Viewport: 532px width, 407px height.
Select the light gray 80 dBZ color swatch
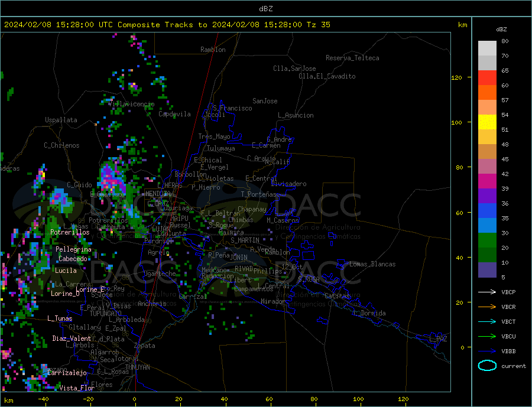click(x=487, y=48)
